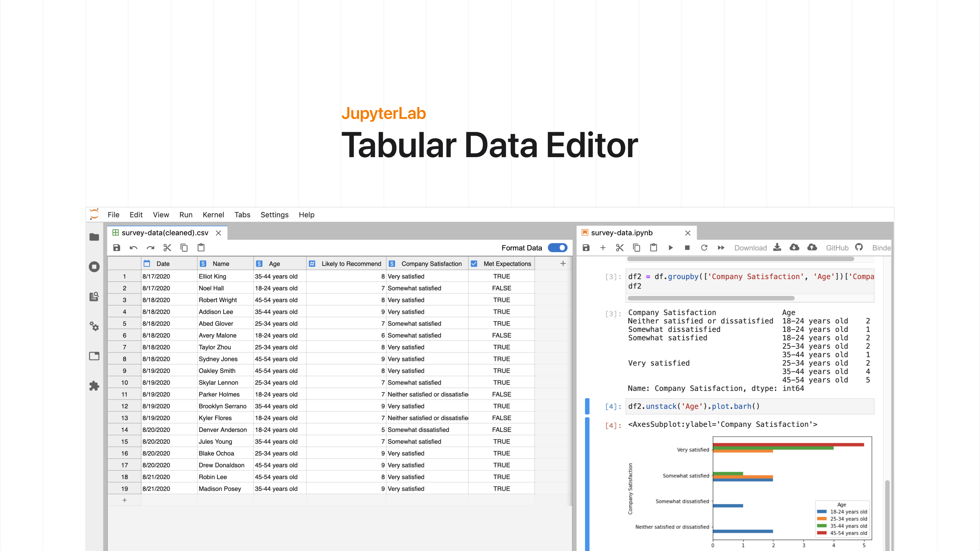Open the tabs sidebar icon
This screenshot has width=980, height=551.
tap(94, 356)
